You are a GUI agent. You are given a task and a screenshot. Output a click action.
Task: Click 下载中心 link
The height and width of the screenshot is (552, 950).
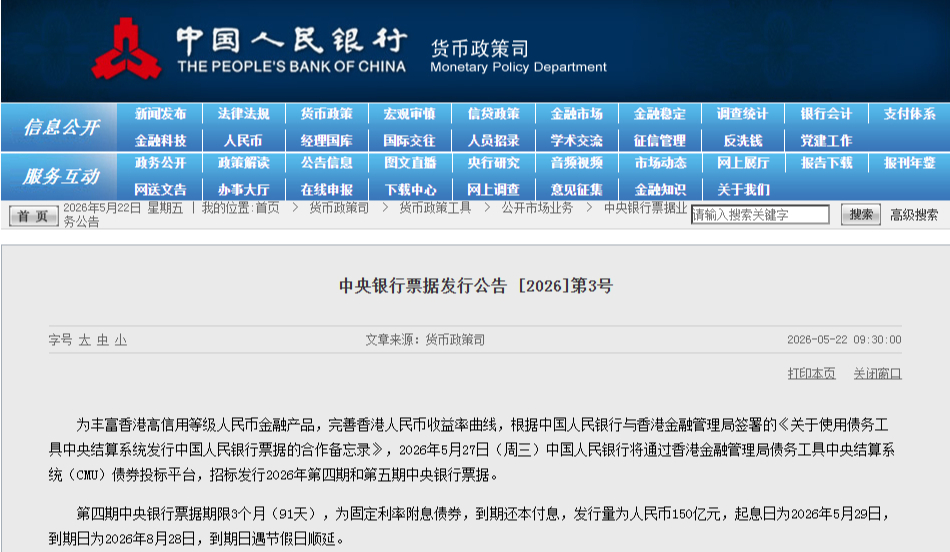point(410,190)
